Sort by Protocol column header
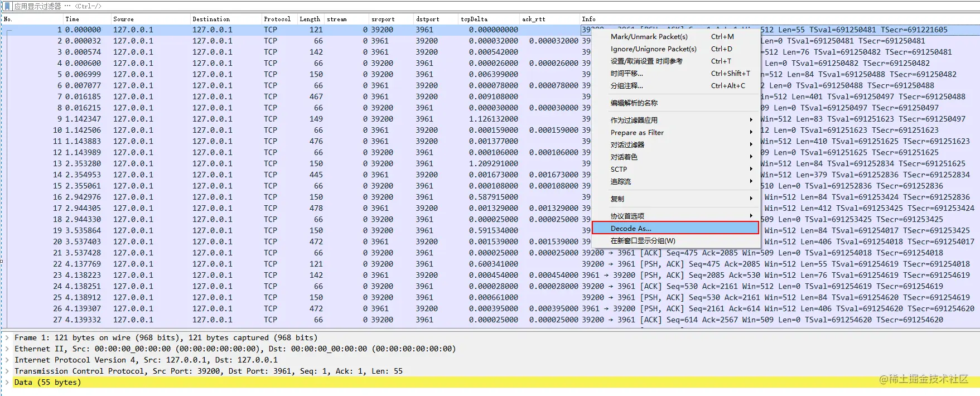Screen dimensions: 980x396 [x=279, y=19]
